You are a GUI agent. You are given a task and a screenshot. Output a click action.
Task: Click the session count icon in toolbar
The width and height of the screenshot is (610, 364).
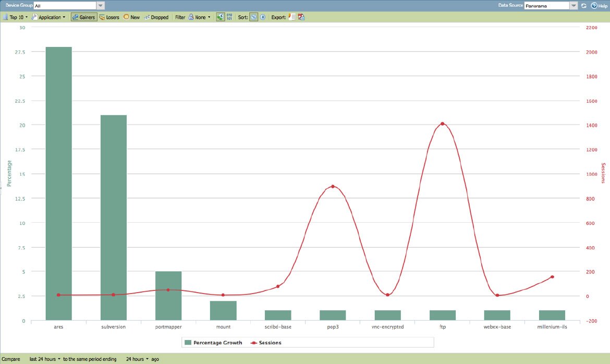coord(220,17)
